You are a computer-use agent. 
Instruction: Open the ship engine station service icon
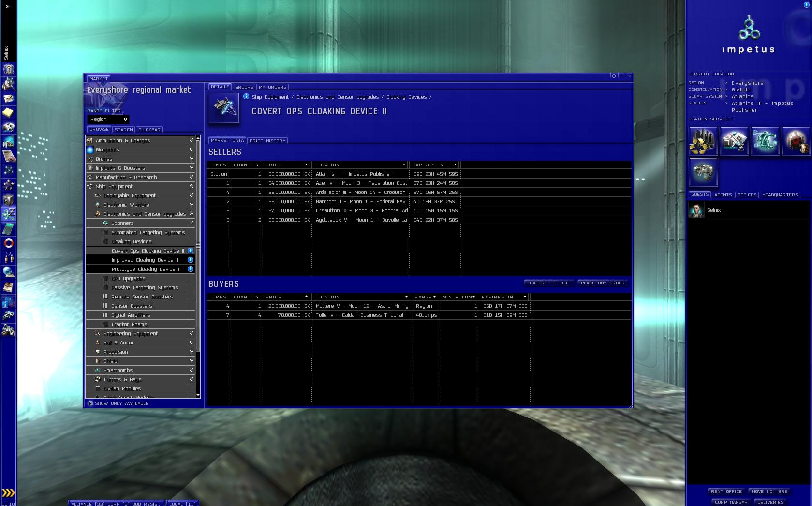tap(703, 172)
